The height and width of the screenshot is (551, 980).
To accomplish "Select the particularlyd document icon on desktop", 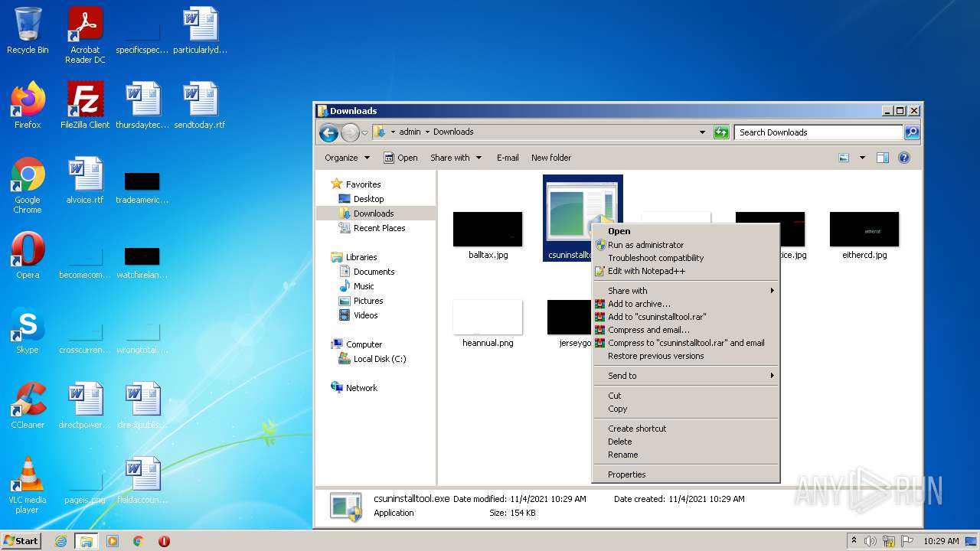I will click(x=200, y=31).
